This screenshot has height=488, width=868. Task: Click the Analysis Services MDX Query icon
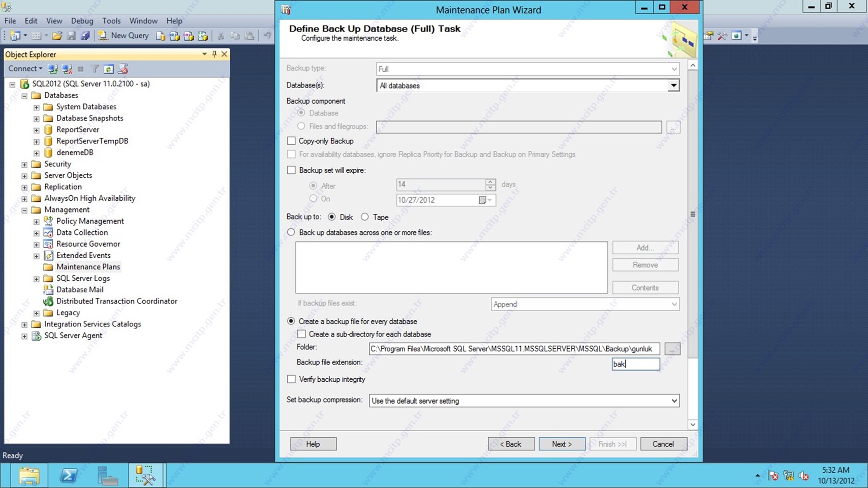pyautogui.click(x=174, y=36)
